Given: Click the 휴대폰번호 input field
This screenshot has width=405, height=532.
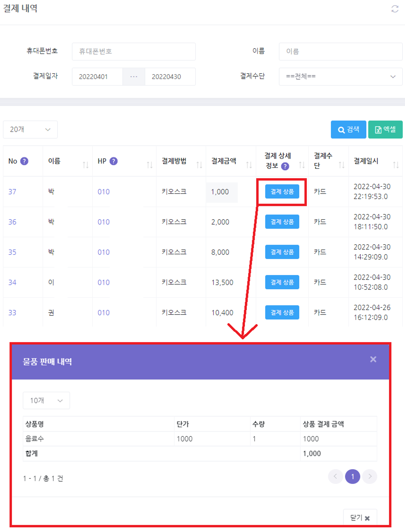Looking at the screenshot, I should click(134, 52).
